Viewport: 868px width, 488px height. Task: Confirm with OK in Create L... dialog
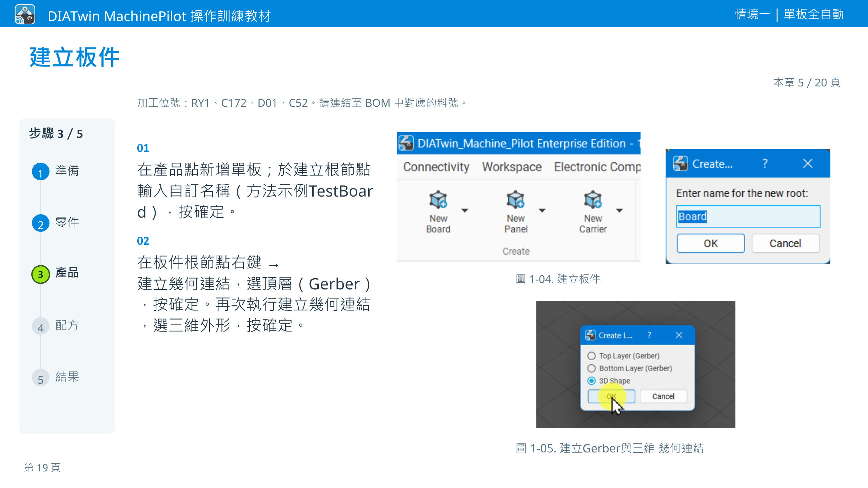611,396
